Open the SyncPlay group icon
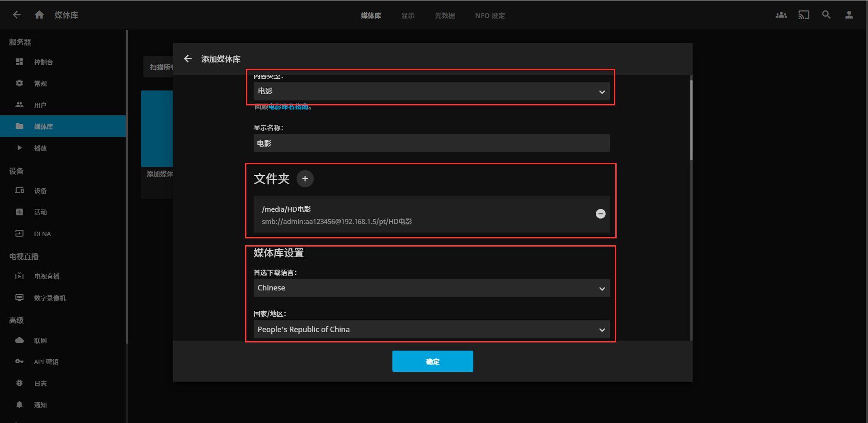The image size is (868, 423). pos(781,15)
